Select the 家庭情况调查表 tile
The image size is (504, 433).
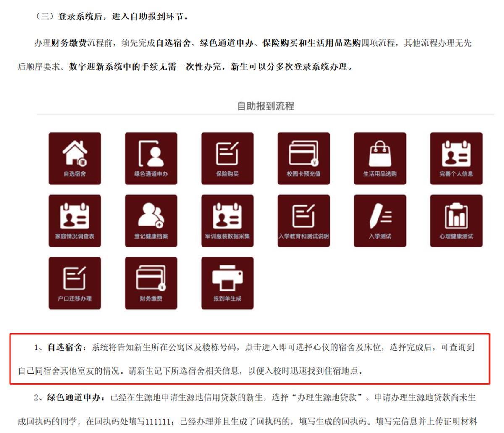coord(75,220)
